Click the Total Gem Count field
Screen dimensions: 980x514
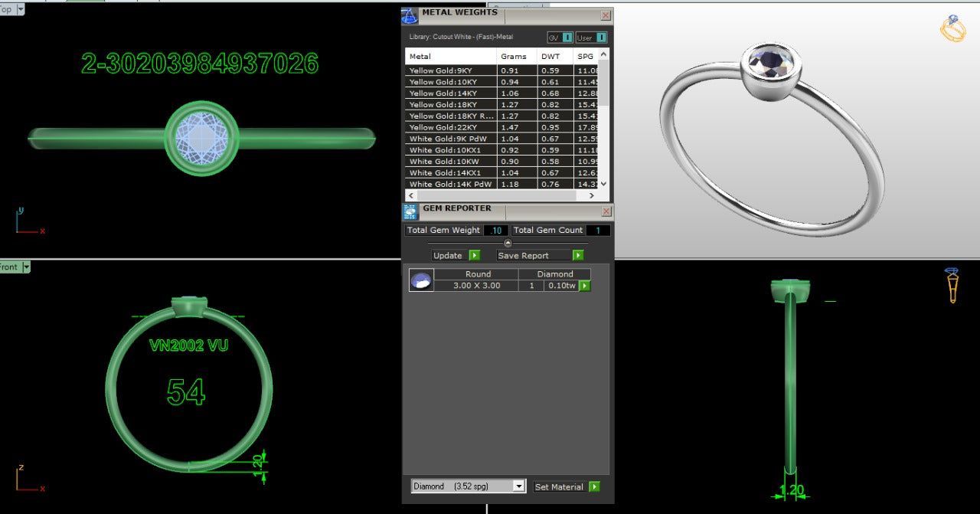click(x=599, y=230)
